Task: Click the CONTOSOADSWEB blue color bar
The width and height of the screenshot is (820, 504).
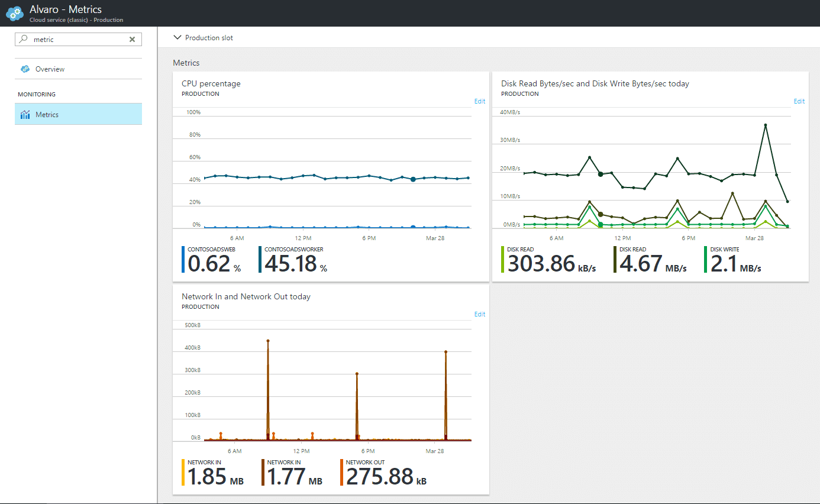Action: coord(183,259)
